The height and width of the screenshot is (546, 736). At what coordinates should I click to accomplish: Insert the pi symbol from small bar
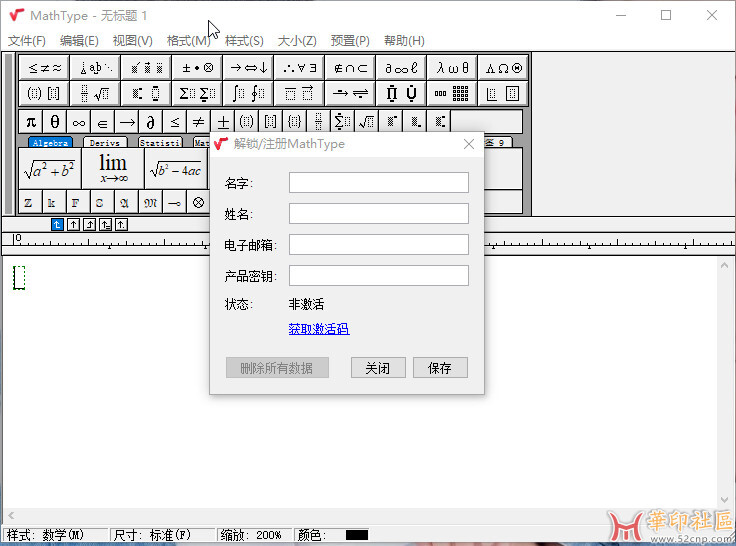click(x=31, y=122)
